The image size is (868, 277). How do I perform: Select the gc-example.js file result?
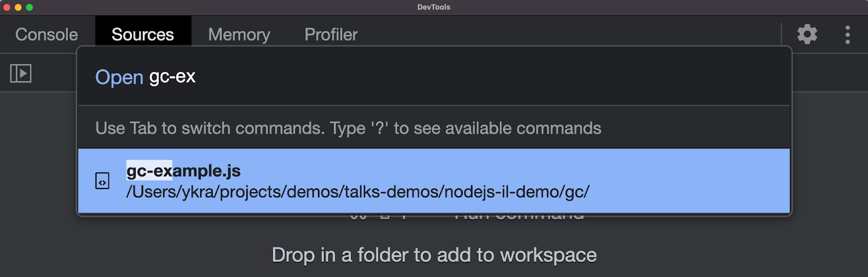[x=183, y=171]
